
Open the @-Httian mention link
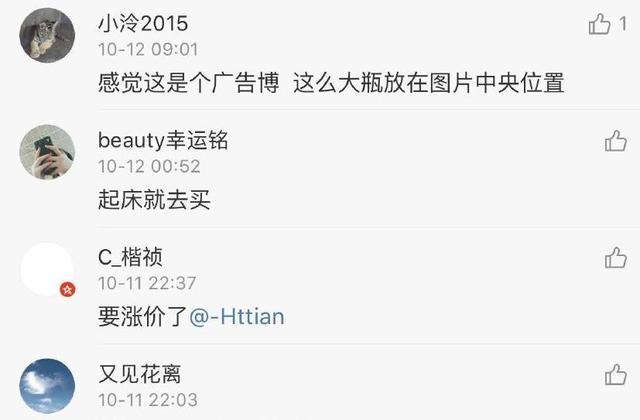(237, 317)
